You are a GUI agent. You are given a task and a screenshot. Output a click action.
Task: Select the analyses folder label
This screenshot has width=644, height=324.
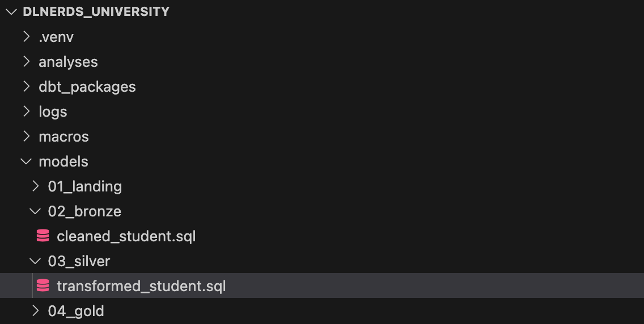[68, 62]
